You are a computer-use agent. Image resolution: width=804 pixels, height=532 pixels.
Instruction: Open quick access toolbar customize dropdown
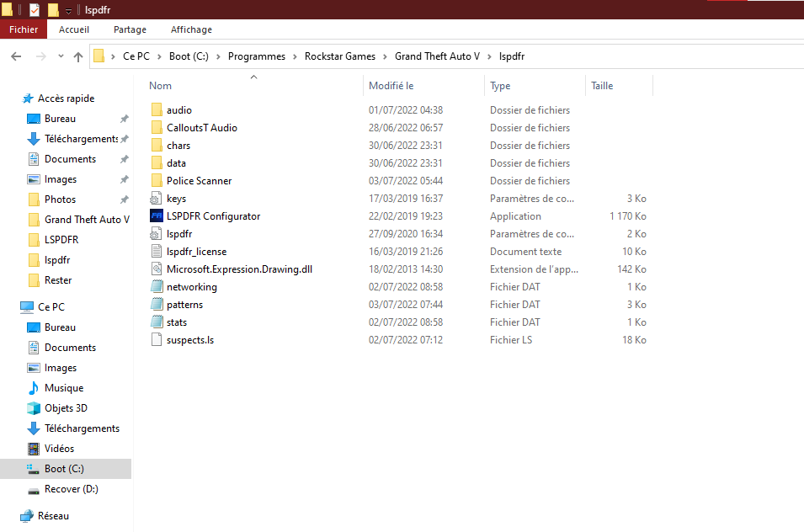click(68, 10)
